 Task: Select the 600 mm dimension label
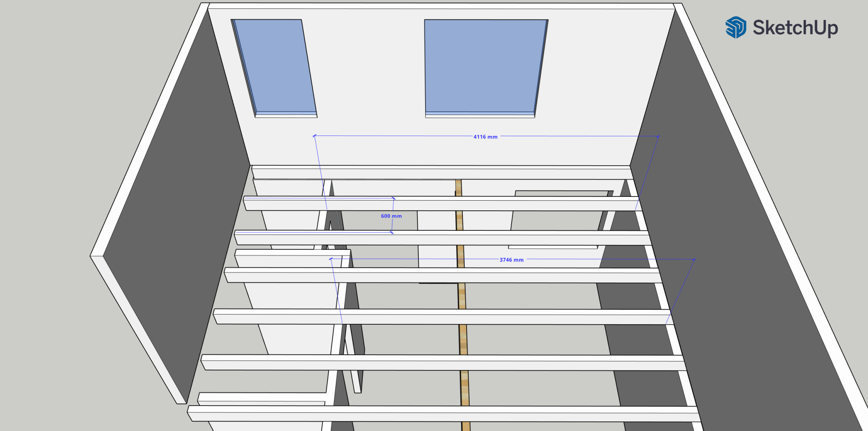click(x=391, y=216)
